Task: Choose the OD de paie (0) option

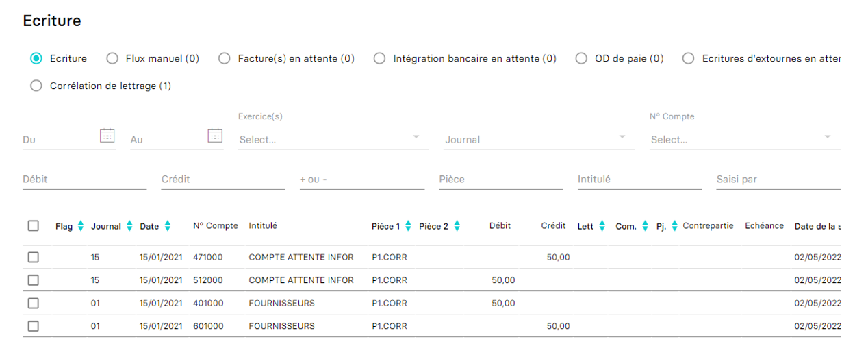Action: coord(581,59)
